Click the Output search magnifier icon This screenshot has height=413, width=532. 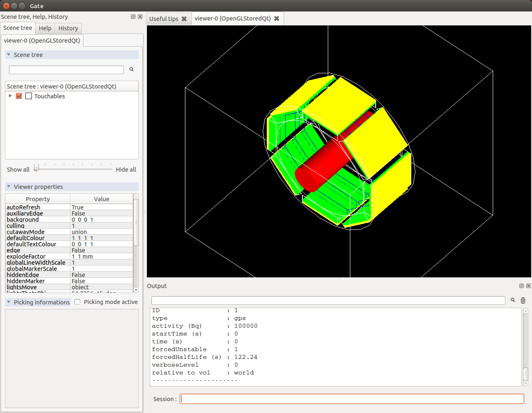(x=513, y=300)
